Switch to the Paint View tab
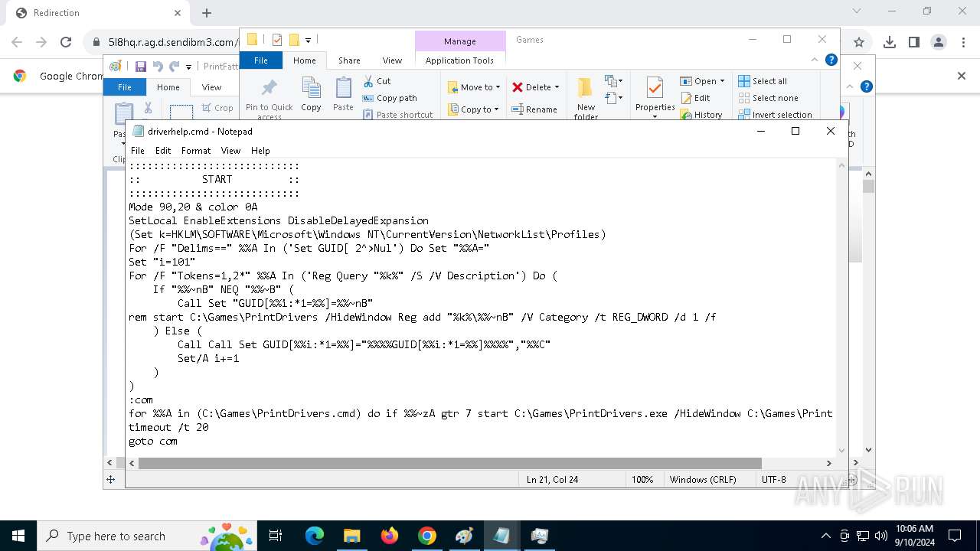 (211, 87)
